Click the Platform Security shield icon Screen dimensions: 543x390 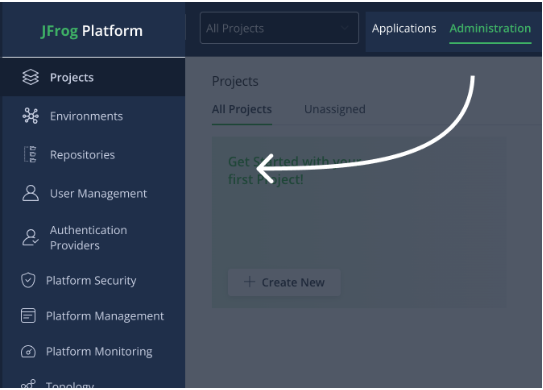tap(28, 280)
